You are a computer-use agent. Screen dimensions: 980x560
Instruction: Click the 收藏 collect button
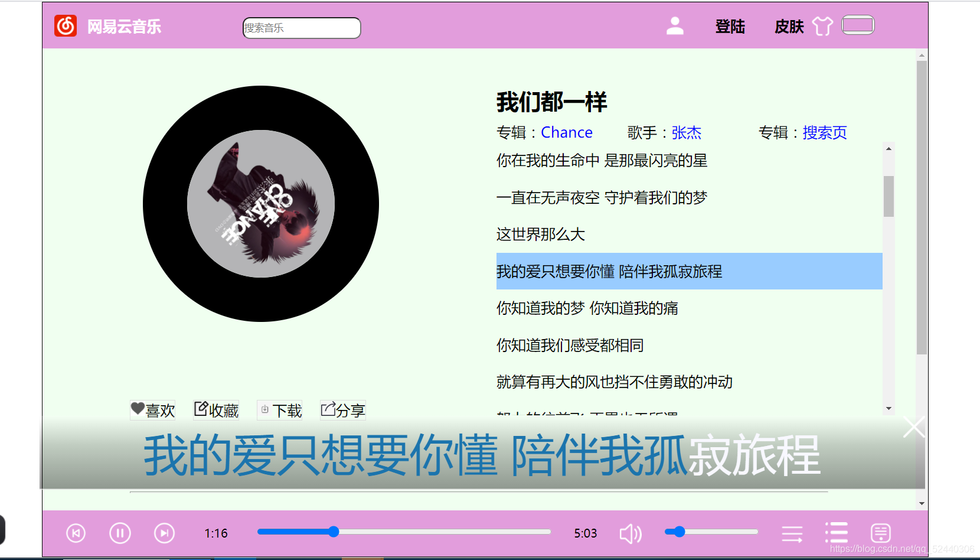tap(217, 410)
